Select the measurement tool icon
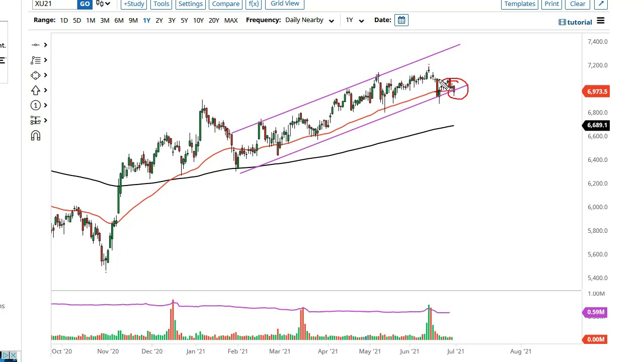Screen dimensions: 644x362 pyautogui.click(x=35, y=120)
